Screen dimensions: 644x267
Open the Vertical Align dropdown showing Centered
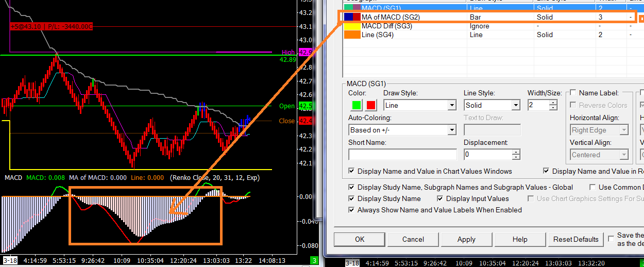pos(599,155)
